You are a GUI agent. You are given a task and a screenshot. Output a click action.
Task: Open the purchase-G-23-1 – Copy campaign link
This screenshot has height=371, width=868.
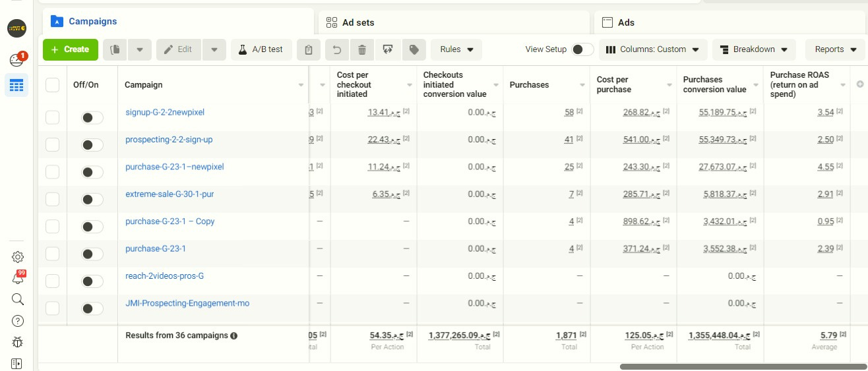(170, 221)
